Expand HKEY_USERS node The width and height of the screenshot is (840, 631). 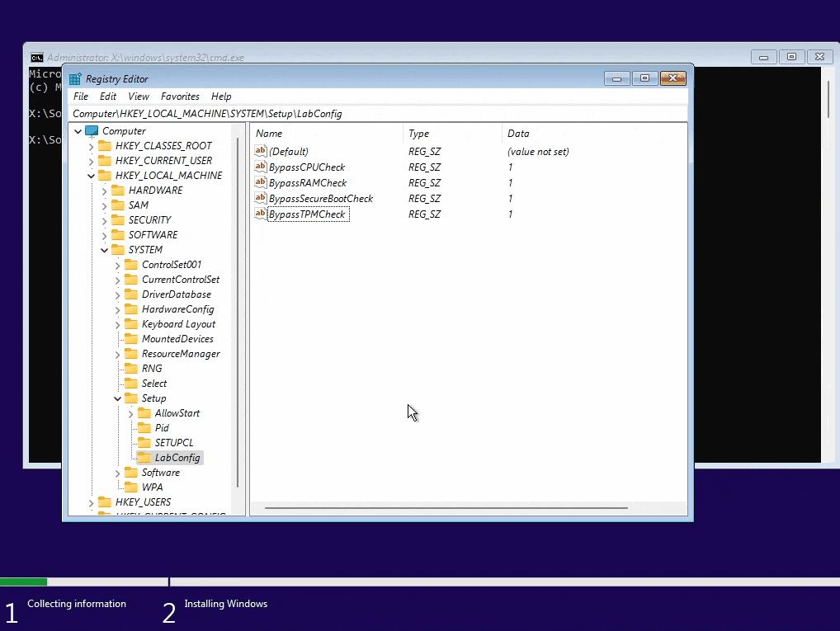point(91,502)
